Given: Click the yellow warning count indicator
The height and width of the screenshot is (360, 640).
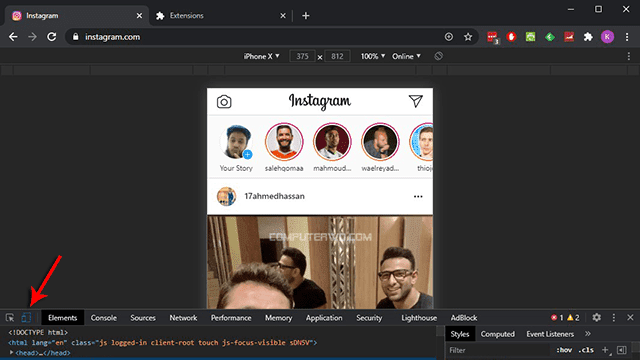Looking at the screenshot, I should [x=573, y=318].
